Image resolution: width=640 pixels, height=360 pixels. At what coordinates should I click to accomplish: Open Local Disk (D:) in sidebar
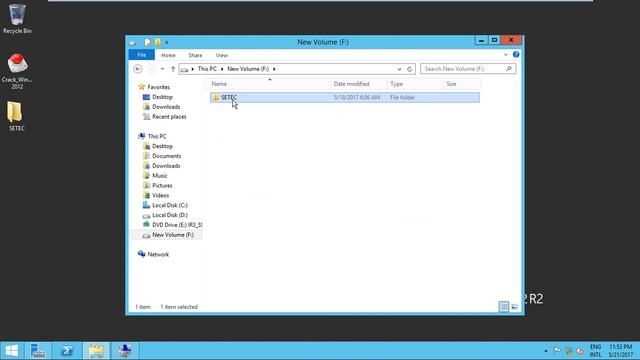pos(169,215)
